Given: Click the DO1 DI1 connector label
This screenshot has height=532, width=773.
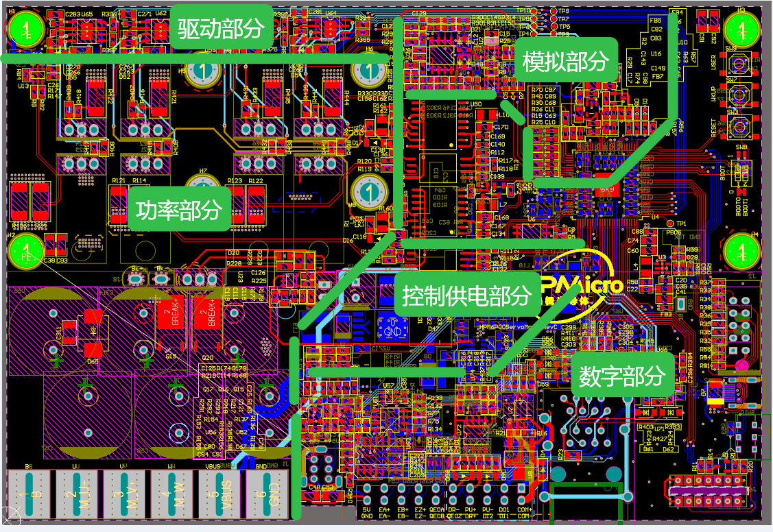Looking at the screenshot, I should click(504, 513).
